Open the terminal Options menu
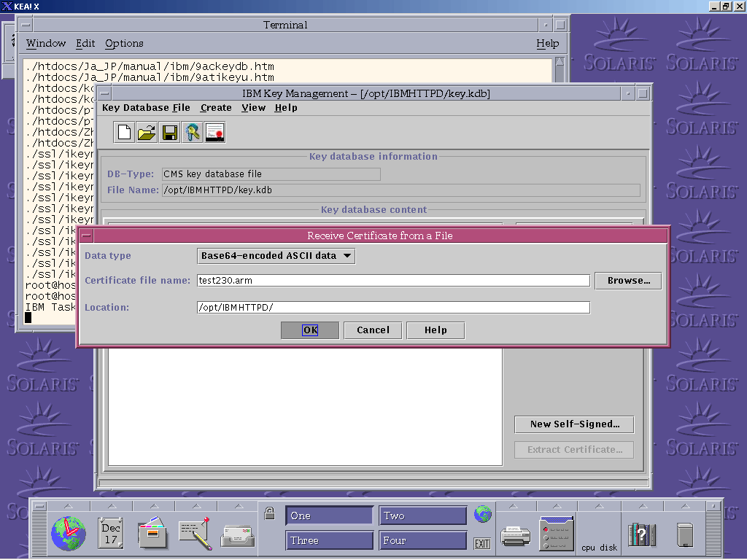Screen dimensions: 747x560 [124, 44]
